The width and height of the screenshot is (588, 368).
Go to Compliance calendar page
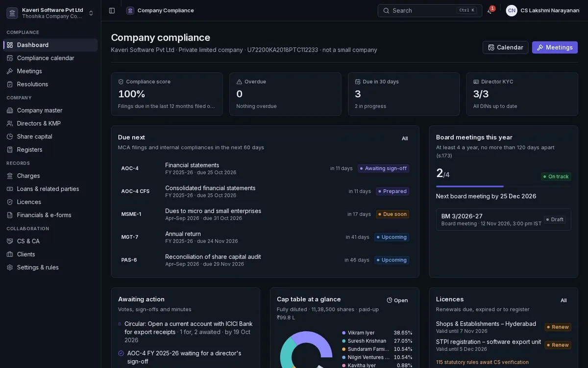50,58
